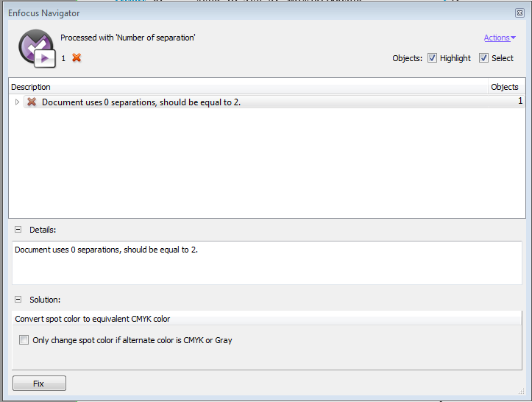The height and width of the screenshot is (402, 532).
Task: Select the 'Document uses 0 separations' error row
Action: [274, 102]
